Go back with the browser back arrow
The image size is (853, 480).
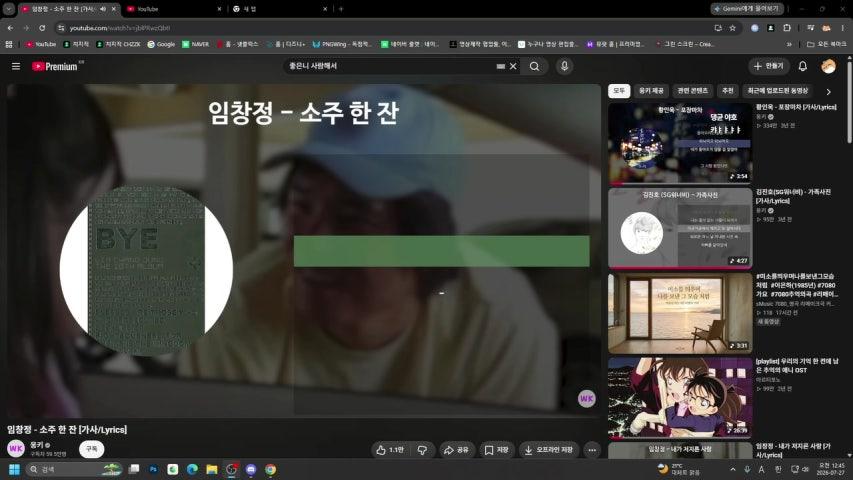pos(10,28)
